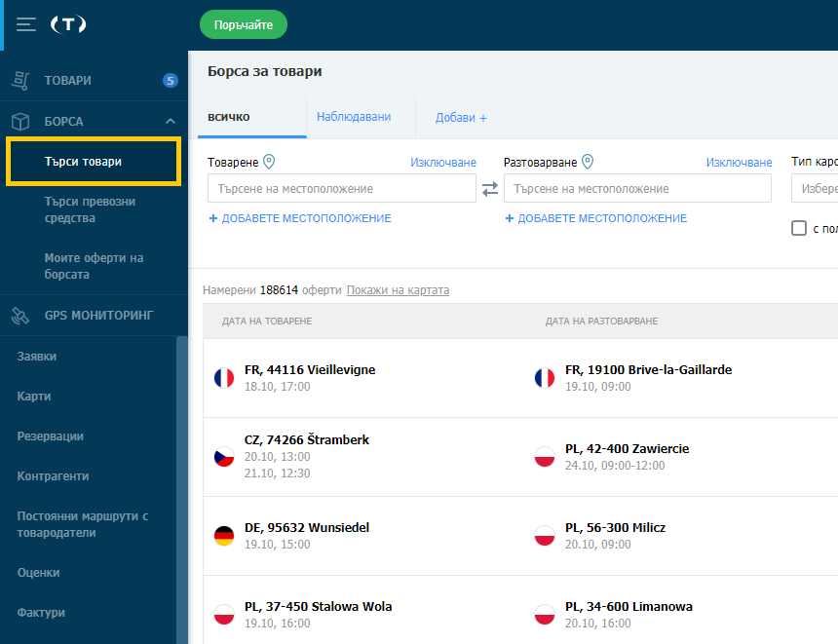This screenshot has height=644, width=838.
Task: Click Добавете местоположение under Разтоварване
Action: click(x=602, y=218)
